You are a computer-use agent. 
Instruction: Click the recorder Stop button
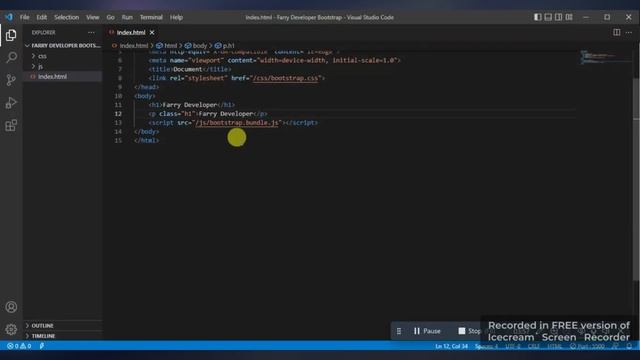coord(470,331)
